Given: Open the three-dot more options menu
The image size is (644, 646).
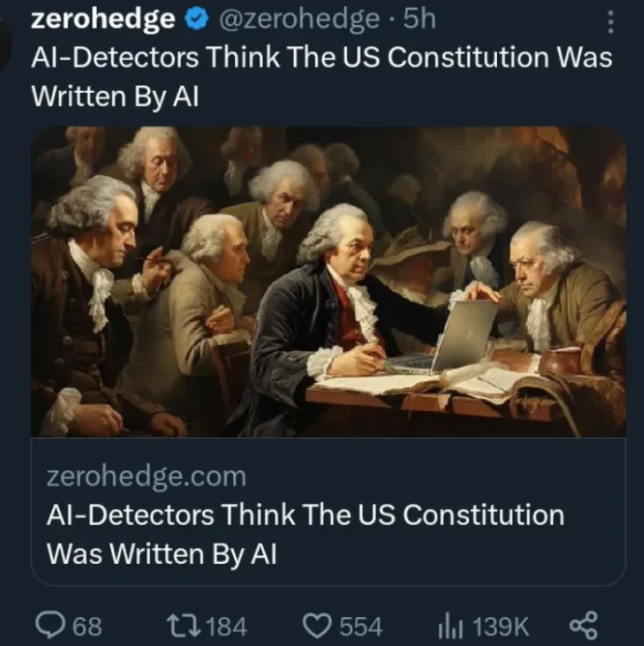Looking at the screenshot, I should tap(610, 22).
